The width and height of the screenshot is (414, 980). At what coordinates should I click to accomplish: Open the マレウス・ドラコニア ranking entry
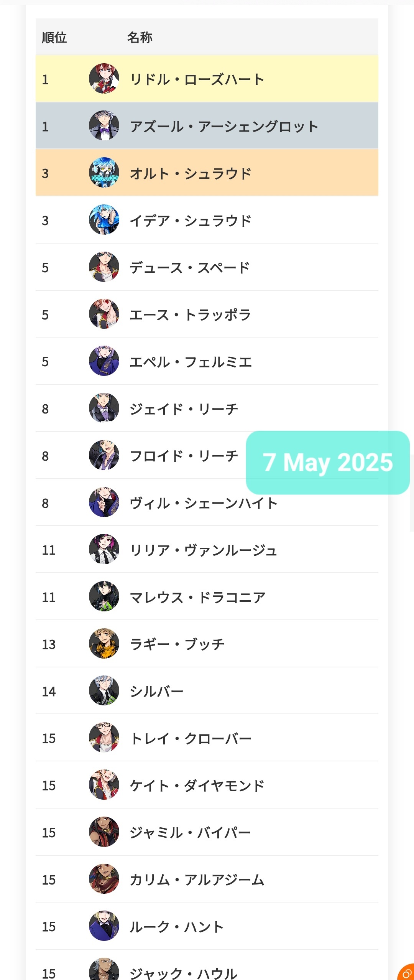[x=207, y=596]
